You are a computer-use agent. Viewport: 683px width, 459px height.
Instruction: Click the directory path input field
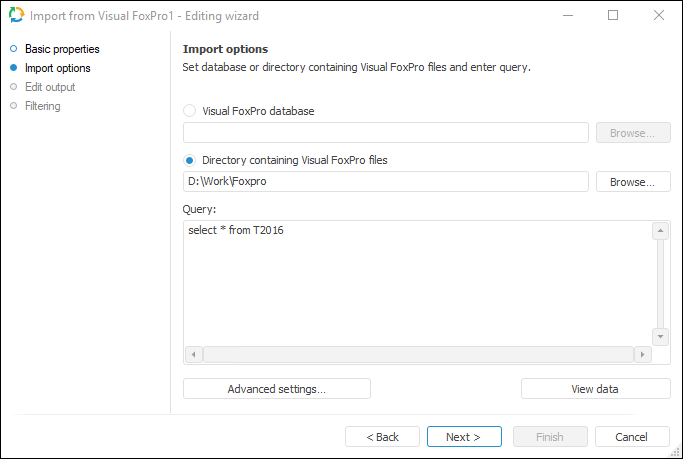(x=386, y=182)
